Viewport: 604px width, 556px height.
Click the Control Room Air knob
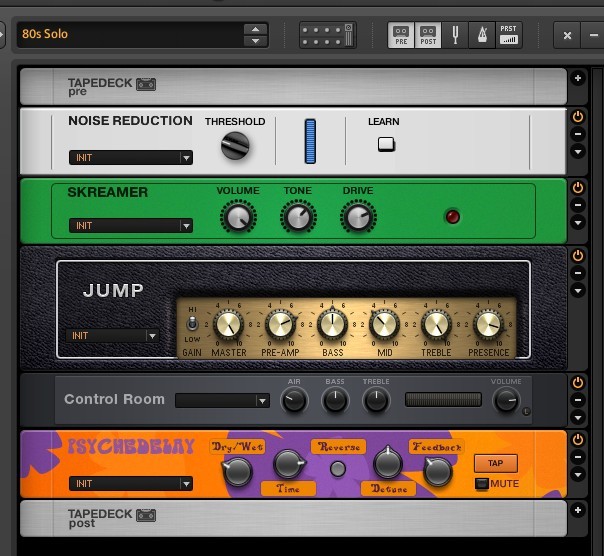coord(294,401)
